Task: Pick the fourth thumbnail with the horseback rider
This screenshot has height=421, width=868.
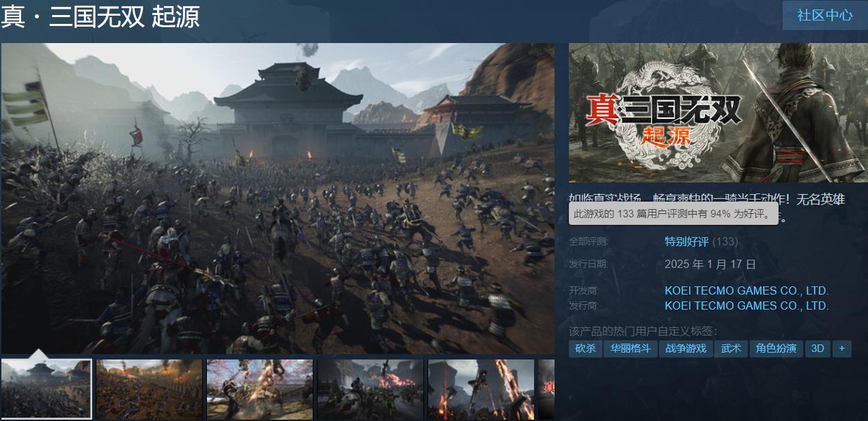Action: pyautogui.click(x=370, y=389)
